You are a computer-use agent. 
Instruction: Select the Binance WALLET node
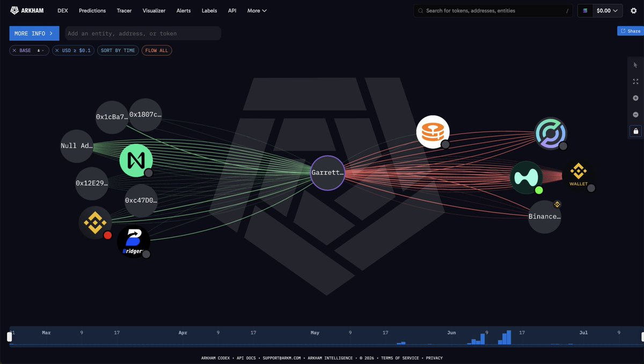(x=579, y=175)
